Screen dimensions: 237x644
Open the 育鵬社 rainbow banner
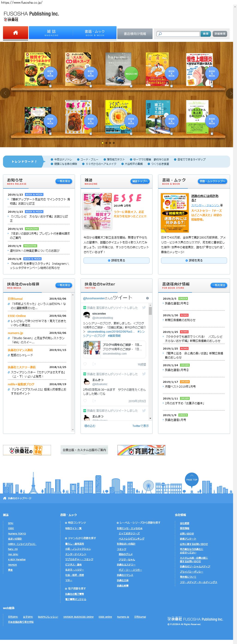pos(141,450)
